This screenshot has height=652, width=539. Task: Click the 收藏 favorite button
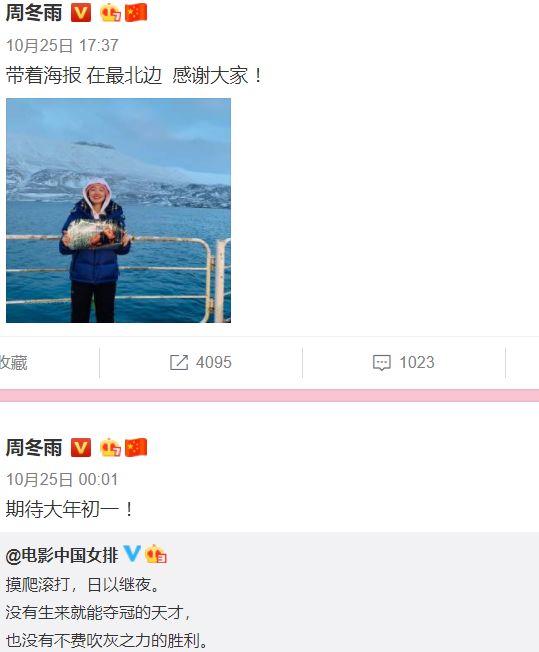[13, 363]
